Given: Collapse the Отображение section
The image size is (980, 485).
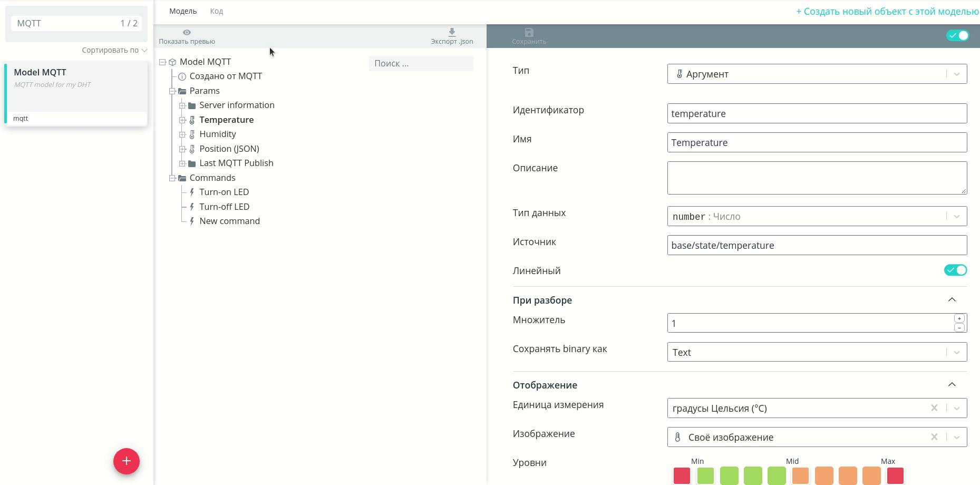Looking at the screenshot, I should [x=952, y=385].
